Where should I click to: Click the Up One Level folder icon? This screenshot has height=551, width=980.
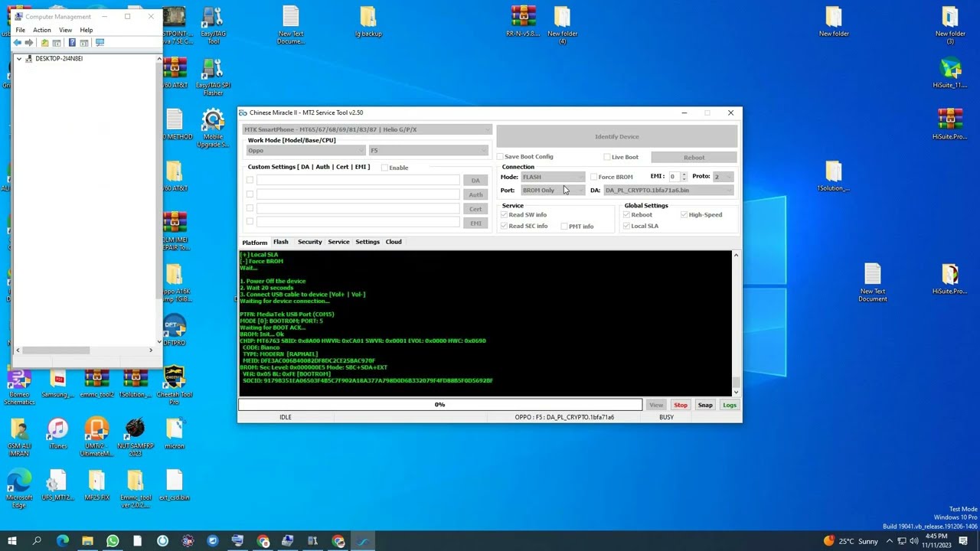(x=44, y=43)
